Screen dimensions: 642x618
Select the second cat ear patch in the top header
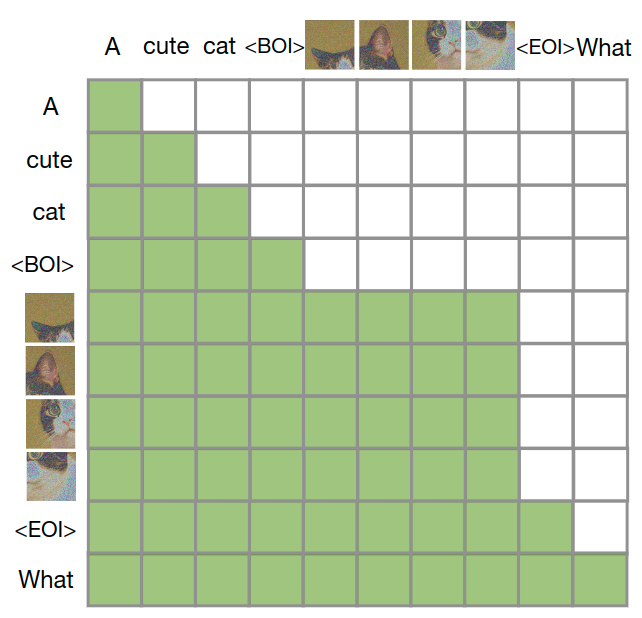[384, 45]
